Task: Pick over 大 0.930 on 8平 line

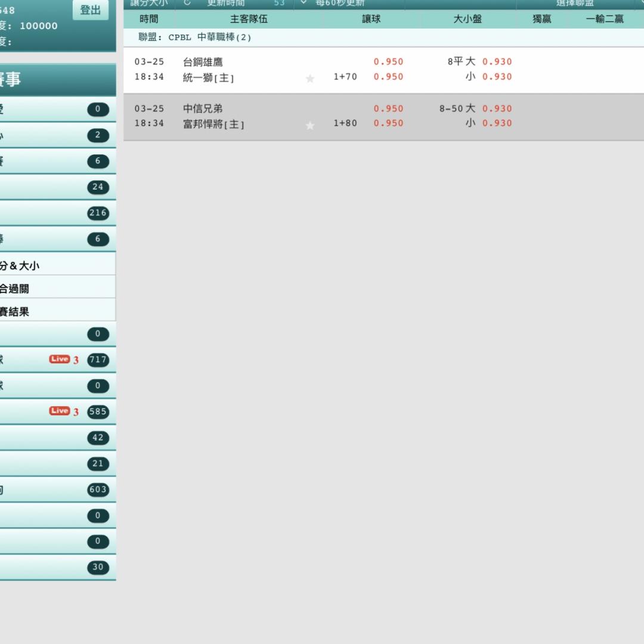Action: coord(497,61)
